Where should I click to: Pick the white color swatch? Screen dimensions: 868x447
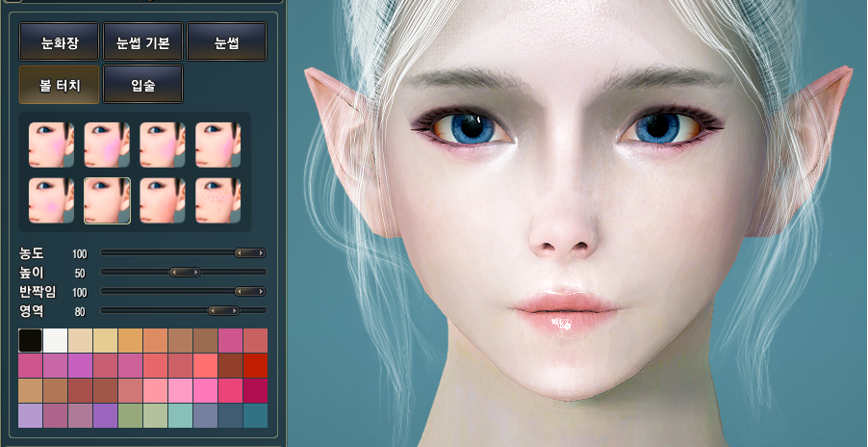coord(56,341)
